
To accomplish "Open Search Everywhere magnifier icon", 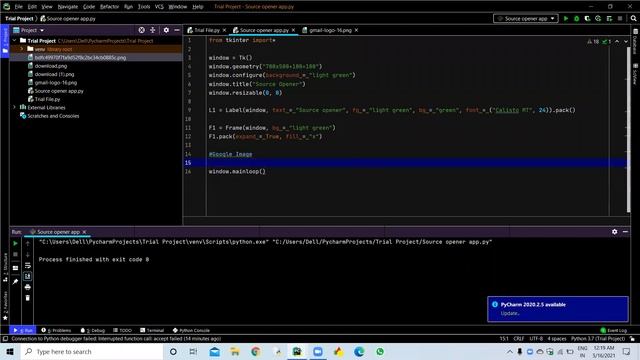I will tap(633, 18).
